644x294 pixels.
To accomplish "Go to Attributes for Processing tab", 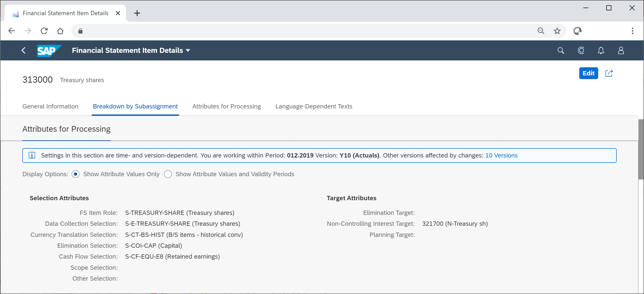I will click(226, 106).
